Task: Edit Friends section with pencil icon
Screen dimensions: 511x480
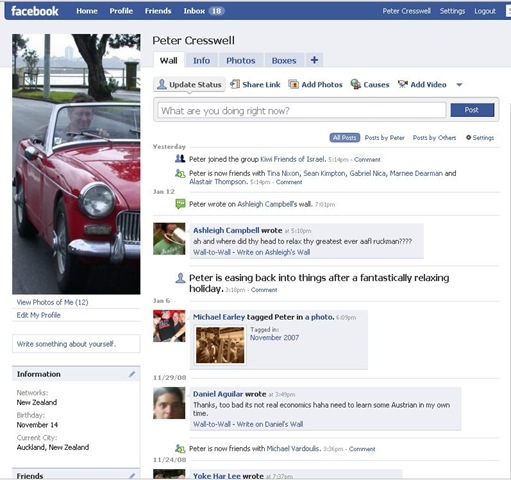Action: pos(132,476)
